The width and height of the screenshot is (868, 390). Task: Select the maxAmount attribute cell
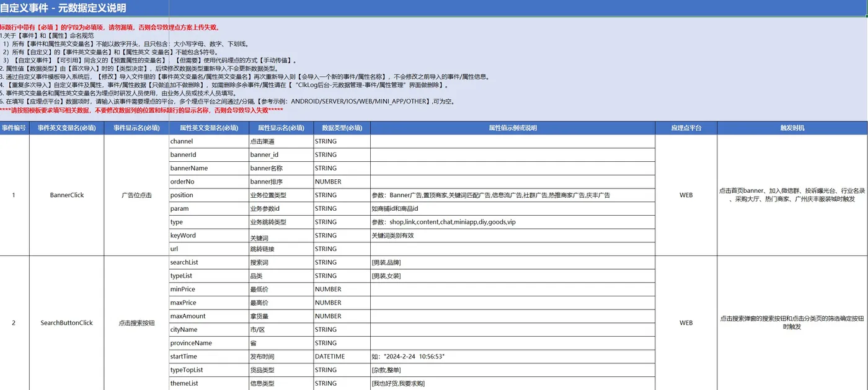pos(209,316)
